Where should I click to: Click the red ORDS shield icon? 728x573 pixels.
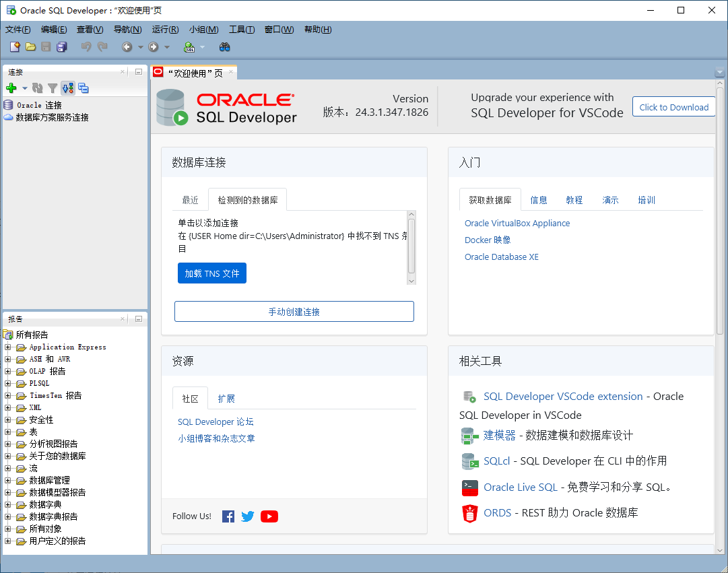[x=470, y=514]
